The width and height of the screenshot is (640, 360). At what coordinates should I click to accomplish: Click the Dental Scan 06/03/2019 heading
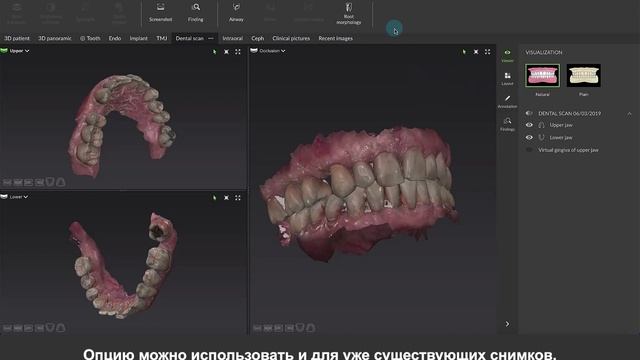tap(569, 113)
